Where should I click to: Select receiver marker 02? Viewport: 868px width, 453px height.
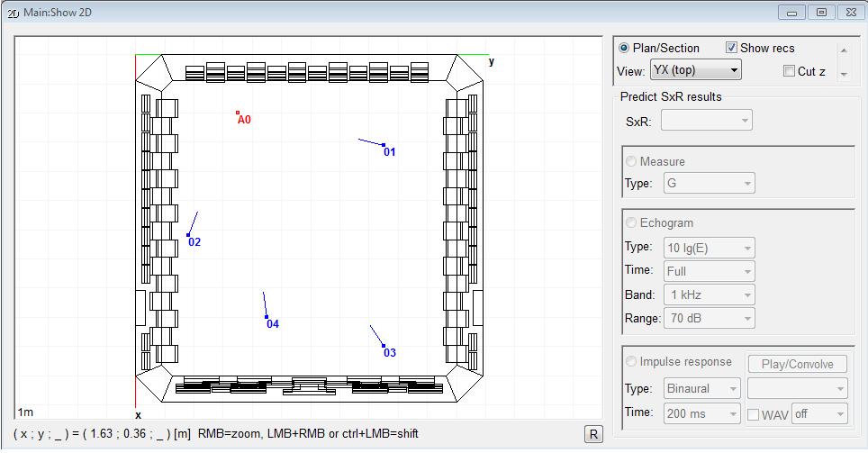pos(188,235)
